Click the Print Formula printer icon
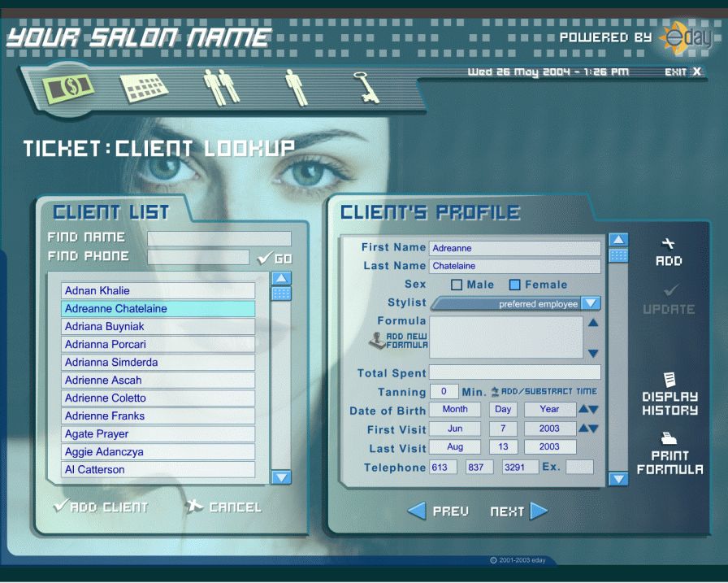 coord(669,438)
